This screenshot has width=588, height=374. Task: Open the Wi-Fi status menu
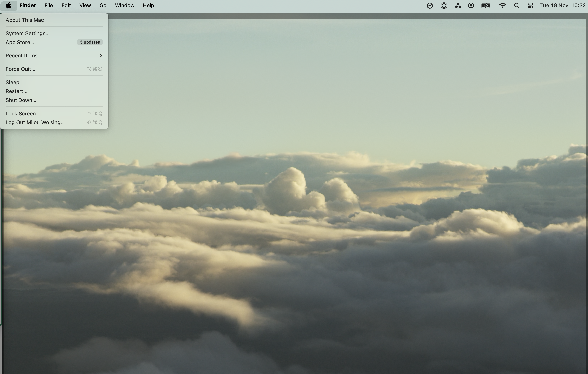tap(502, 6)
